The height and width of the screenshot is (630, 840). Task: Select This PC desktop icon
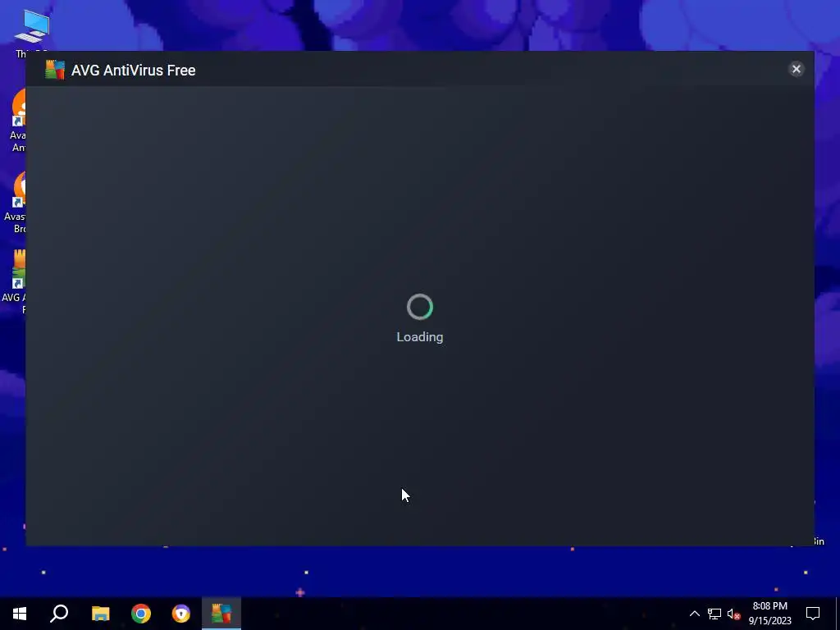tap(31, 32)
